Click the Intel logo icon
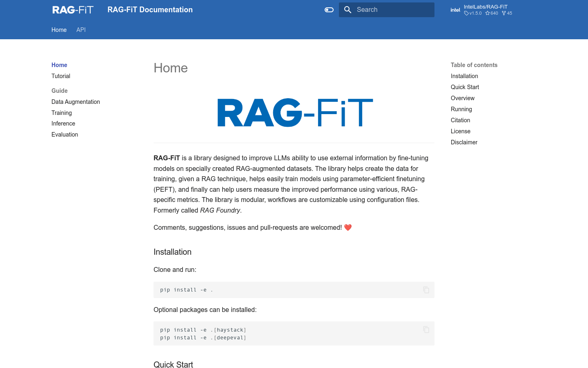Viewport: 588px width, 368px height. pos(455,10)
